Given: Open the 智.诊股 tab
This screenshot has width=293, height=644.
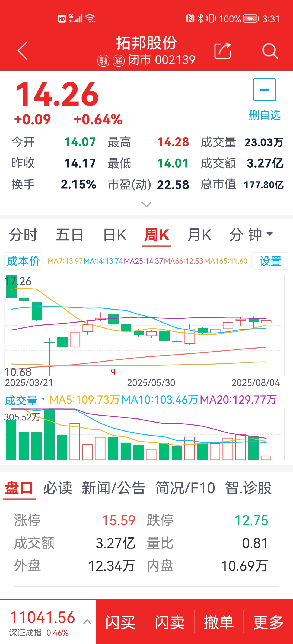Looking at the screenshot, I should tap(248, 488).
